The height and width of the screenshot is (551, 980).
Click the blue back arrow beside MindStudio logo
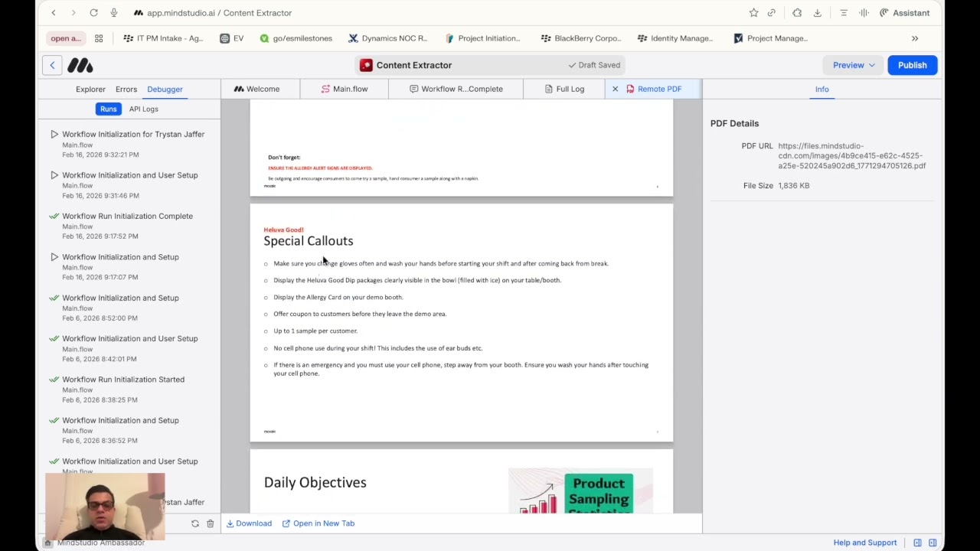pos(52,65)
